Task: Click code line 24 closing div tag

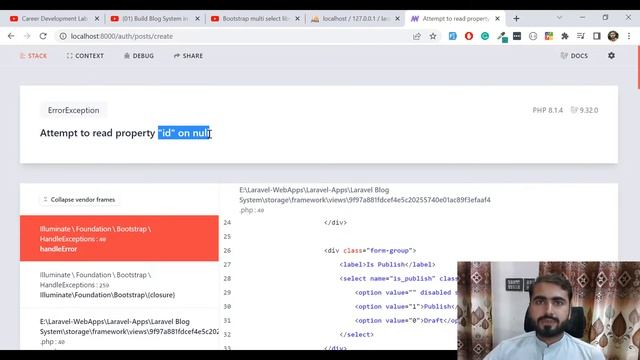Action: coord(336,222)
